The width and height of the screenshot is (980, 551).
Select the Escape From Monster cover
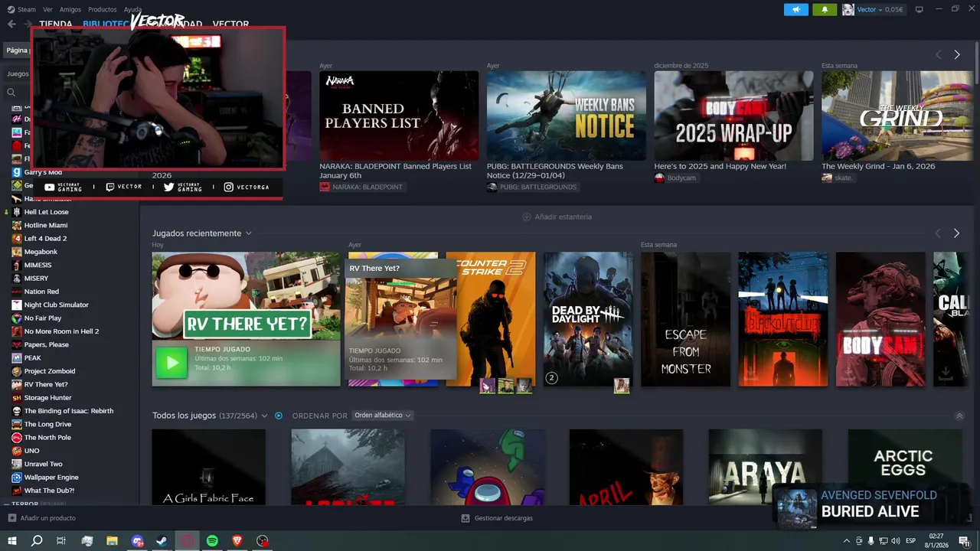tap(685, 319)
